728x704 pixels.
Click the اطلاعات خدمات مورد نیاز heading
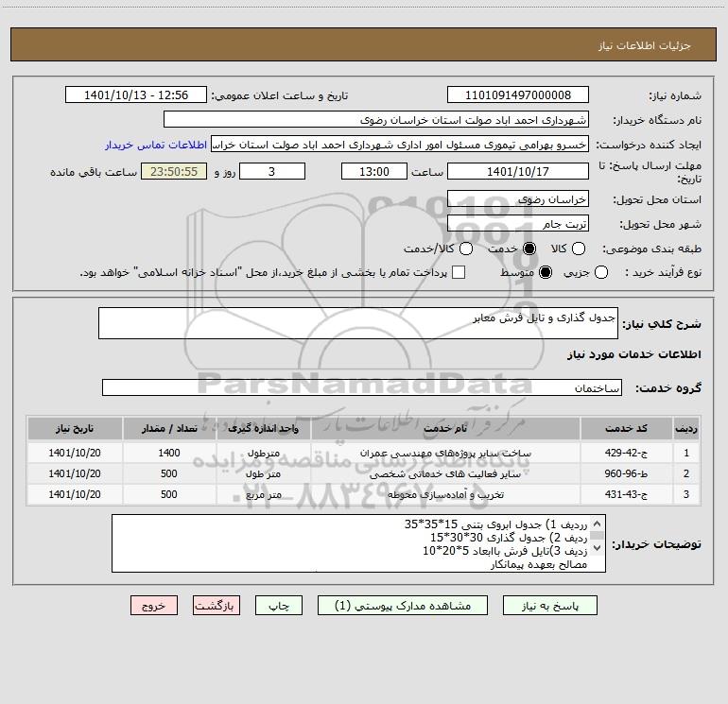[633, 354]
